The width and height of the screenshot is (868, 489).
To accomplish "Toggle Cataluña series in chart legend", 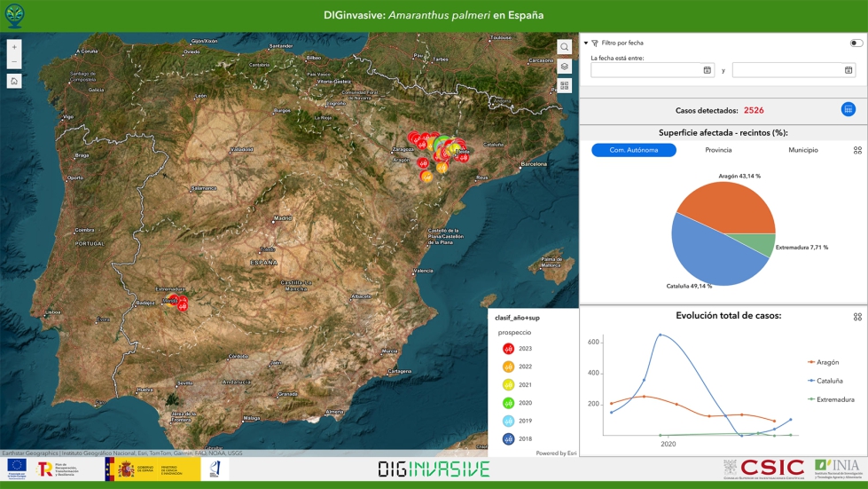I will click(828, 381).
